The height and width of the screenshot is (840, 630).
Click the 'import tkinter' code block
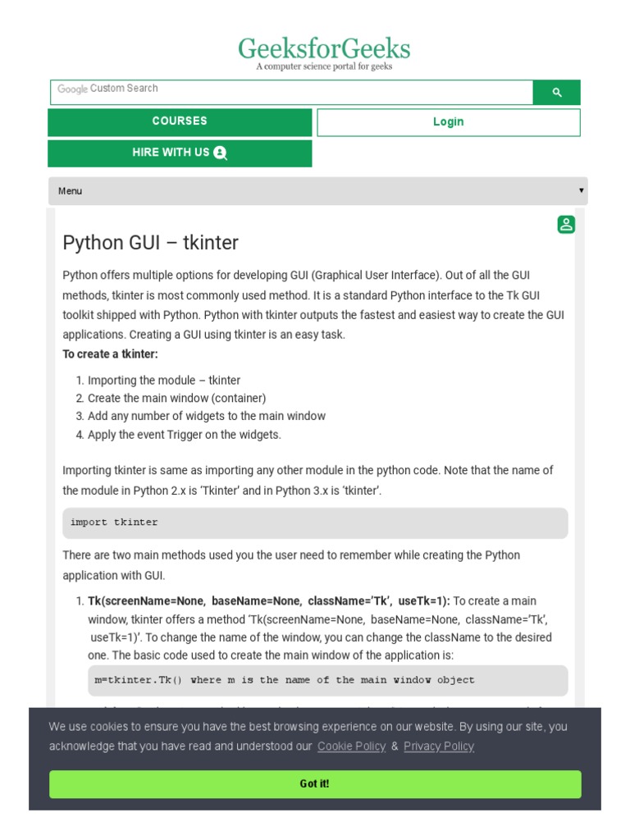(x=315, y=523)
